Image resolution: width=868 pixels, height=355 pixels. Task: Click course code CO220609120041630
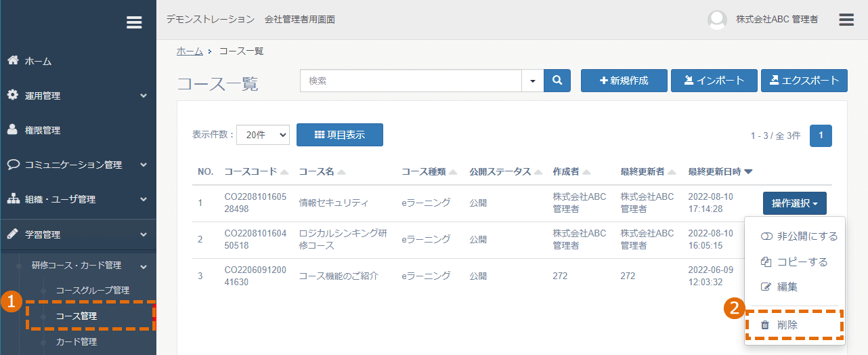pyautogui.click(x=255, y=276)
